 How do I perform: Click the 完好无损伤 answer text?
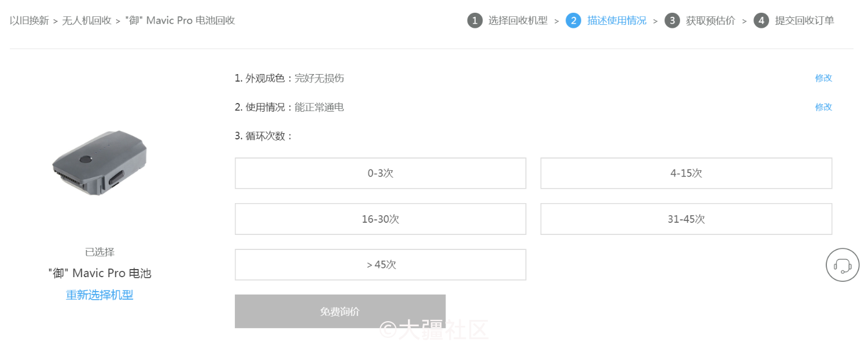point(319,78)
